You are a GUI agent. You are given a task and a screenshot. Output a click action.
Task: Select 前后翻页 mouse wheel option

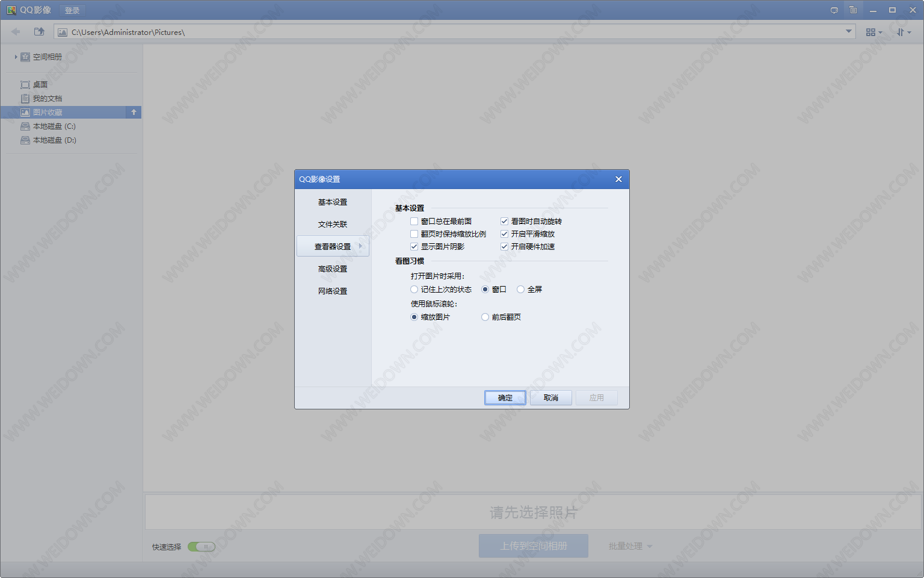485,317
